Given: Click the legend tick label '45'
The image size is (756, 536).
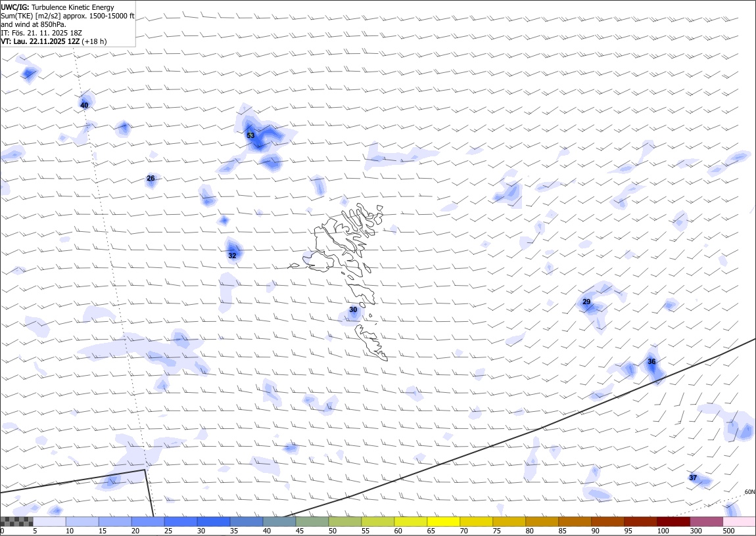Looking at the screenshot, I should click(299, 531).
